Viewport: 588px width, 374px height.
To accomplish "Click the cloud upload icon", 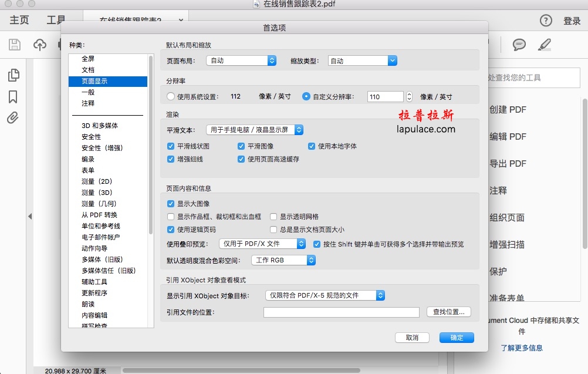I will click(40, 45).
